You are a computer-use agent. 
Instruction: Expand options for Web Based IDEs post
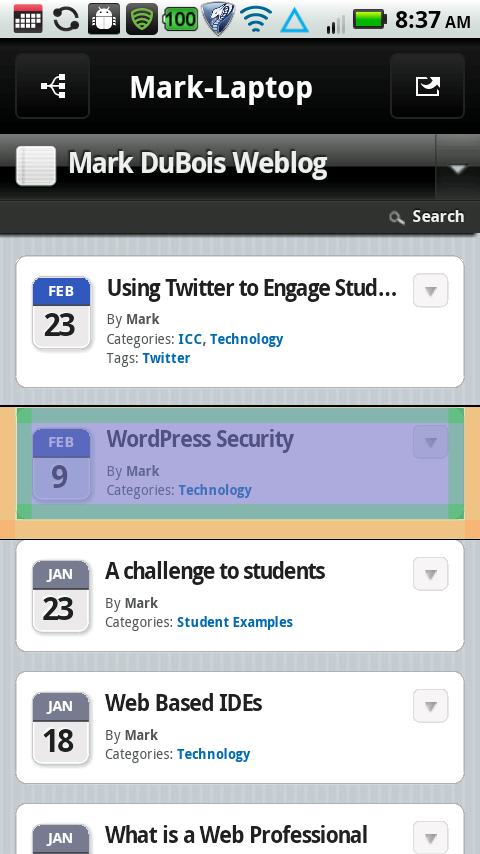(430, 705)
